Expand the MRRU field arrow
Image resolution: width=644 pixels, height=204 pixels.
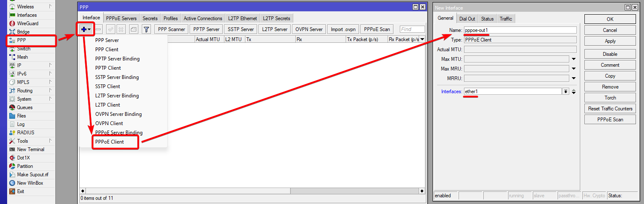[574, 78]
